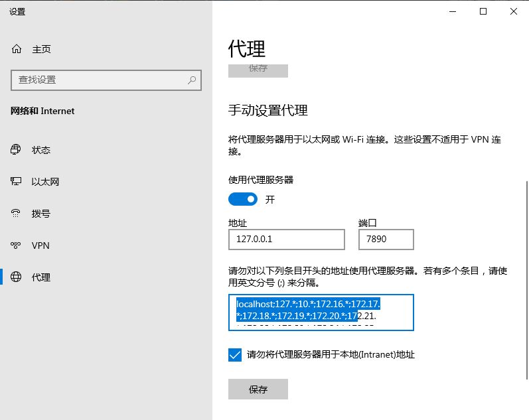Screen dimensions: 529x420
Task: Select the Proxy globe icon
Action: pyautogui.click(x=17, y=277)
